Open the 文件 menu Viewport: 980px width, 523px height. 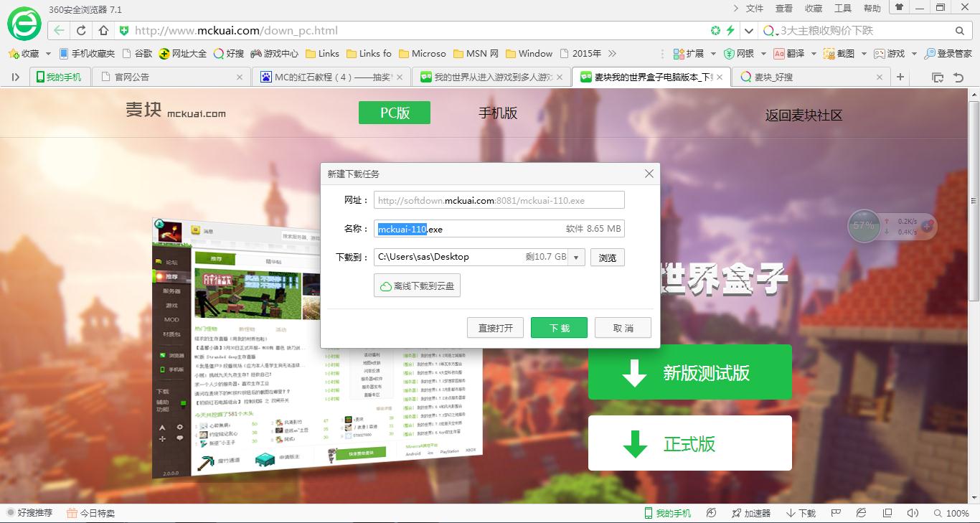(755, 9)
